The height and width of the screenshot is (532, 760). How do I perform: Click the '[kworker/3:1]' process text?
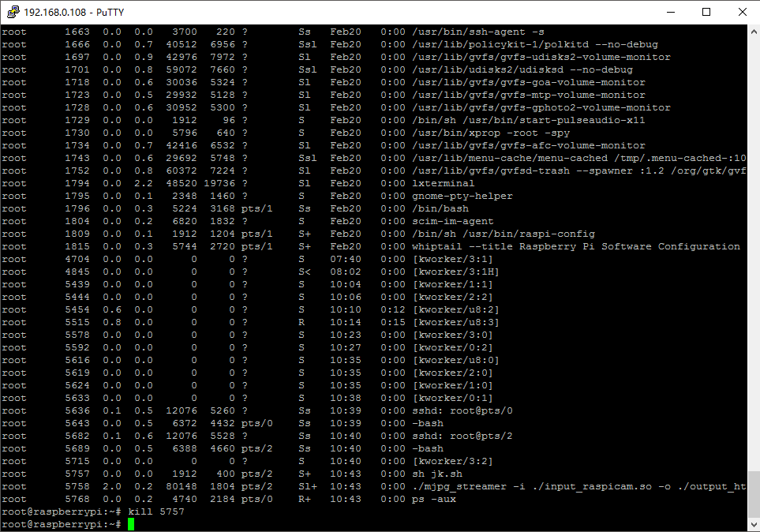(453, 259)
